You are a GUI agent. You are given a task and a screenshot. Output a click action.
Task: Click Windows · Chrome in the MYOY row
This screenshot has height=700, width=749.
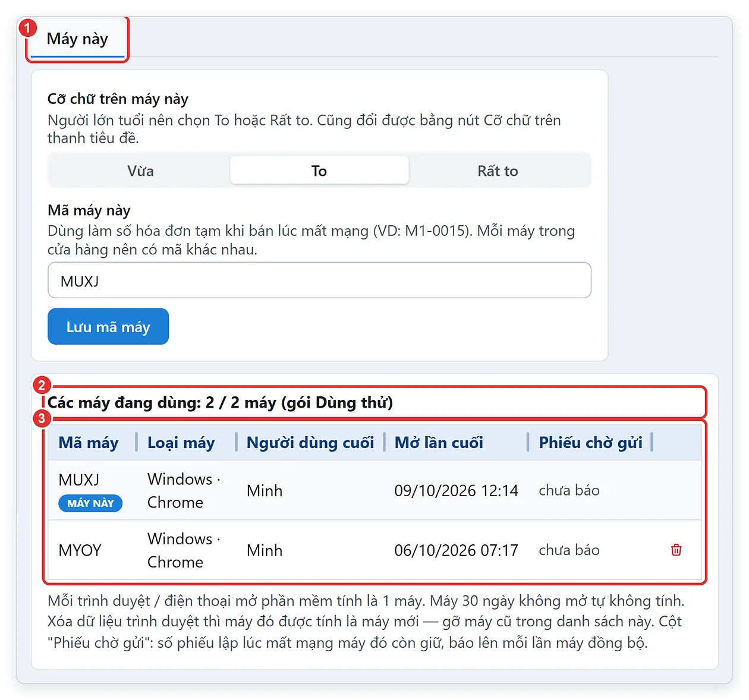pos(184,550)
